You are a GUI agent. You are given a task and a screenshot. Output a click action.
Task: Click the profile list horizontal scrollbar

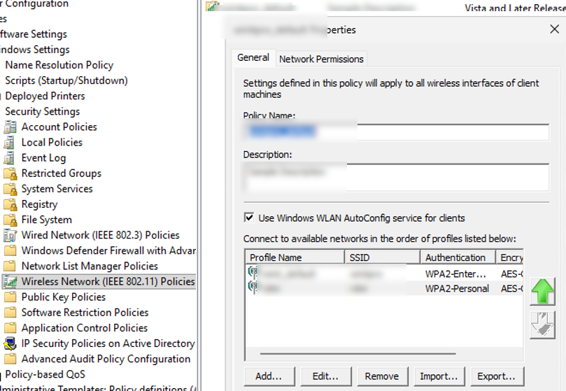(x=357, y=354)
